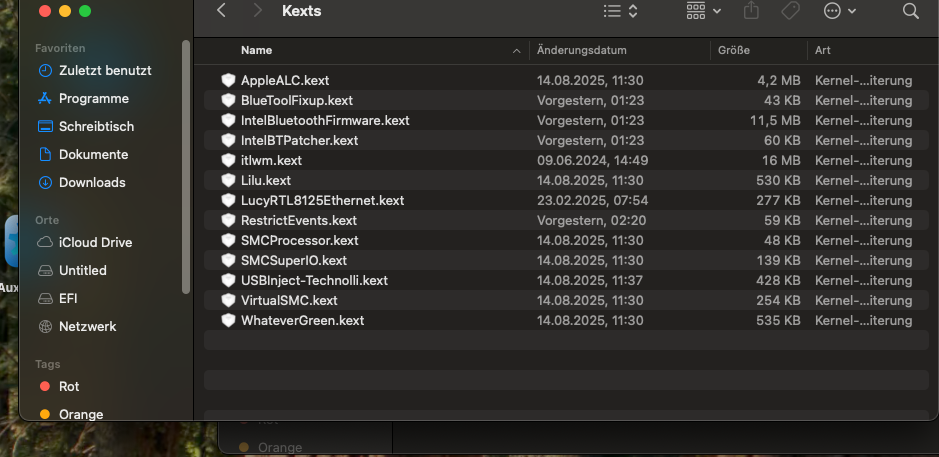Click the WhateverGreen.kext file icon
The width and height of the screenshot is (939, 457).
[228, 320]
